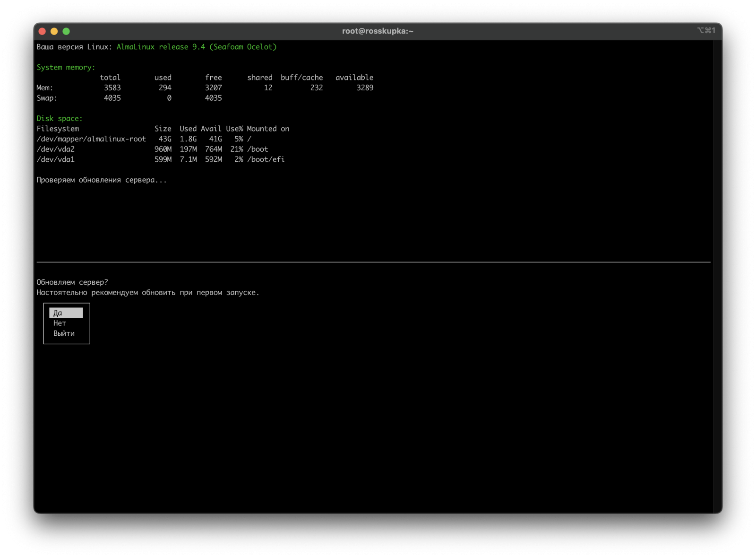Image resolution: width=756 pixels, height=558 pixels.
Task: Click the 21% usage of /dev/vda2
Action: coord(237,149)
